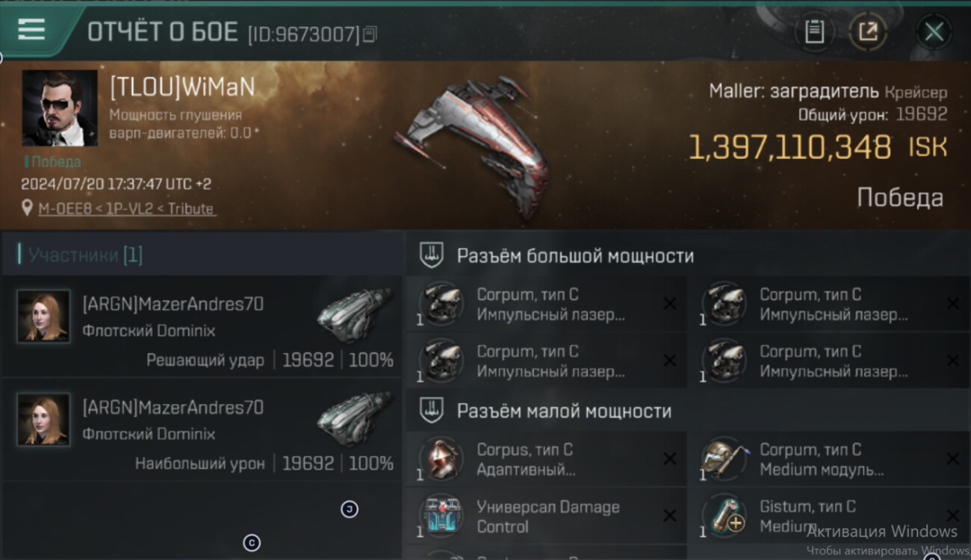Open first MazerAndres70 participant portrait

pyautogui.click(x=43, y=317)
